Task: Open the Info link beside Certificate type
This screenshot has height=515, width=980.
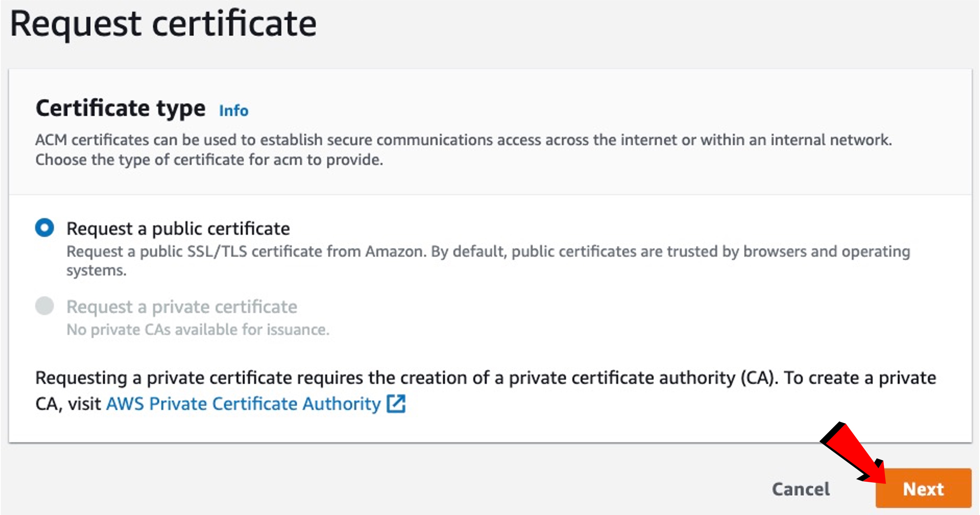Action: [x=233, y=111]
